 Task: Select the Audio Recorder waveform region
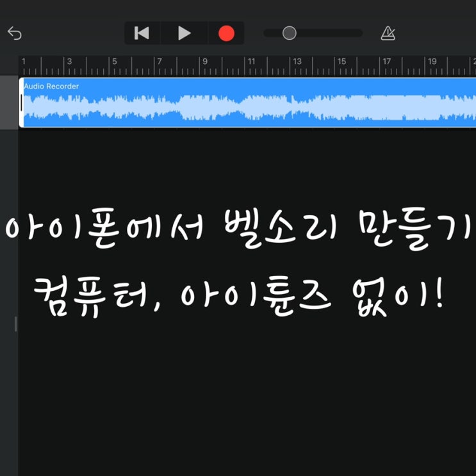click(x=247, y=103)
